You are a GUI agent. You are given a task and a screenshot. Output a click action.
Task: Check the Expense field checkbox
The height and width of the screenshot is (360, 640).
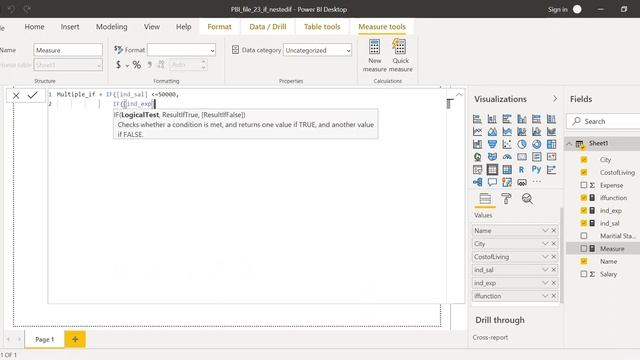(584, 185)
